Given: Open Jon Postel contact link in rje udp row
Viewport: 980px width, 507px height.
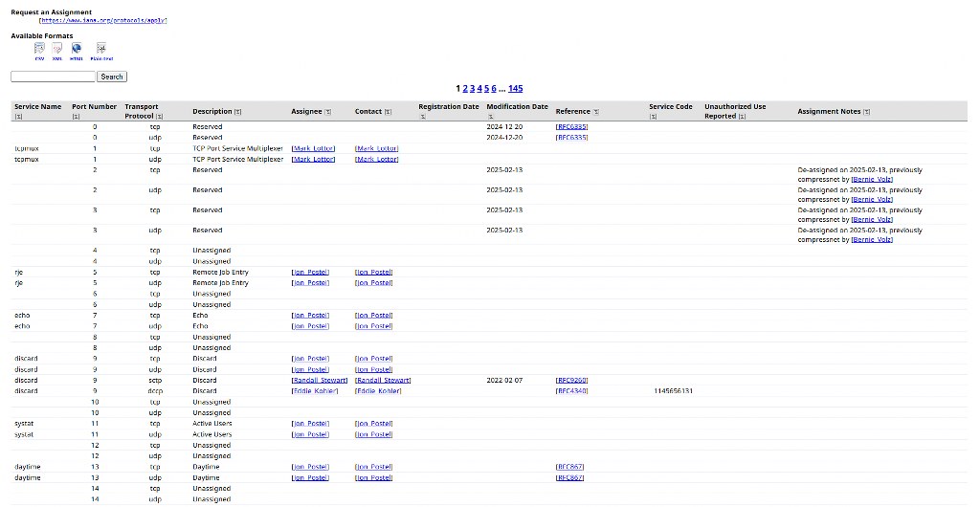Looking at the screenshot, I should click(374, 283).
